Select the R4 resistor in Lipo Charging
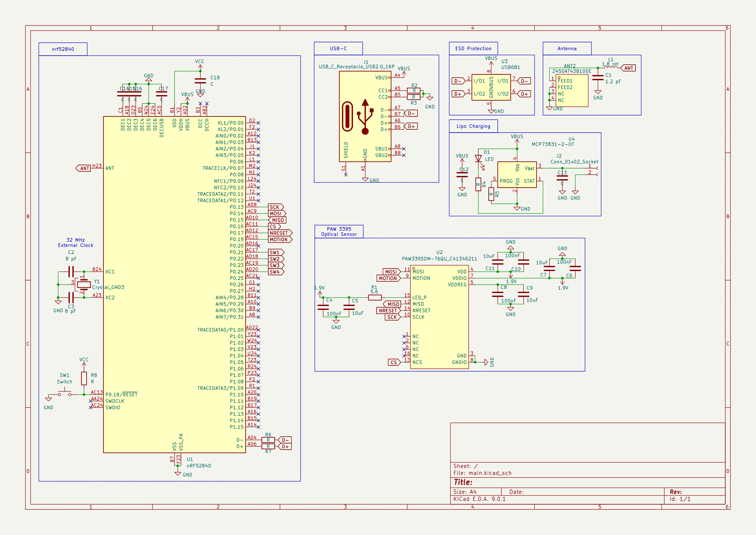756x535 pixels. [478, 184]
